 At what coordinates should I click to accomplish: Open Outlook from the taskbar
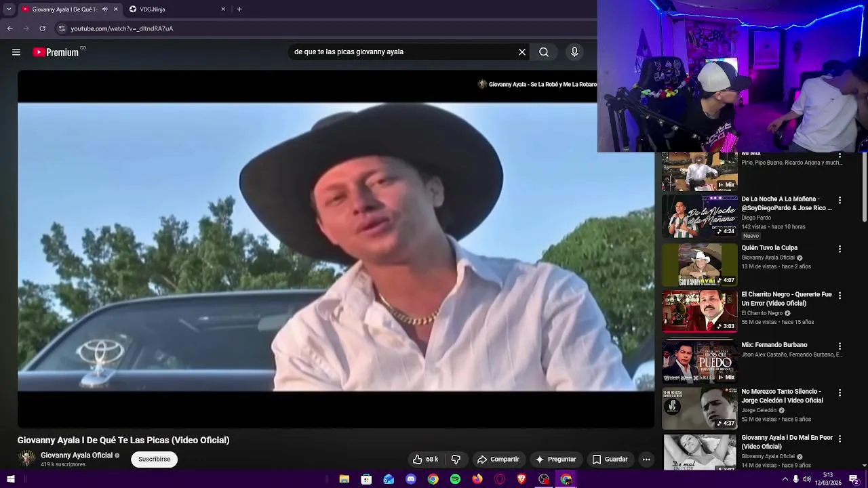pos(389,479)
